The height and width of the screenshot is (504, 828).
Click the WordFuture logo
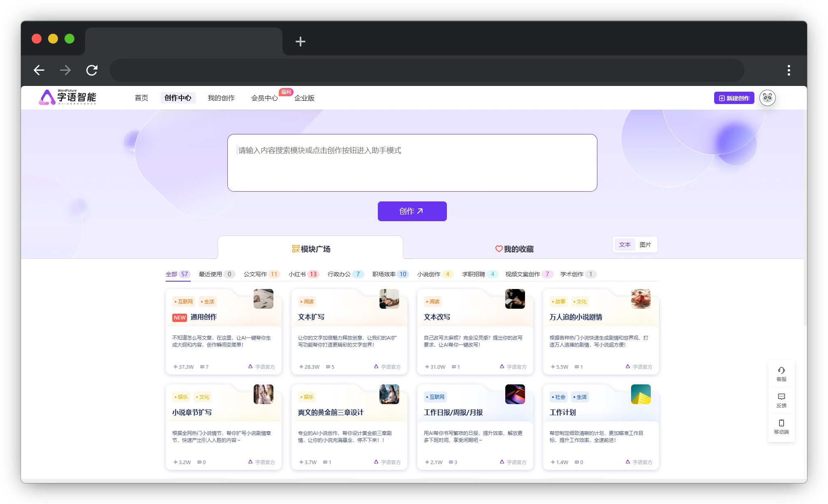tap(68, 97)
